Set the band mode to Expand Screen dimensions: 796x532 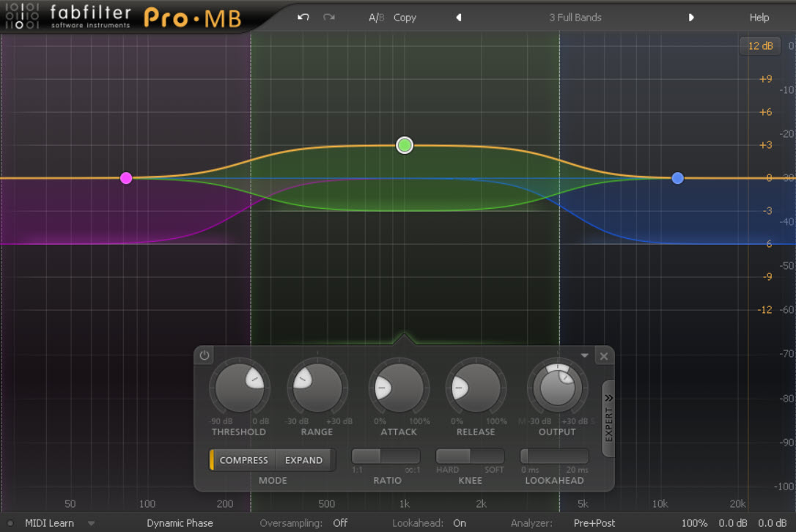point(303,460)
